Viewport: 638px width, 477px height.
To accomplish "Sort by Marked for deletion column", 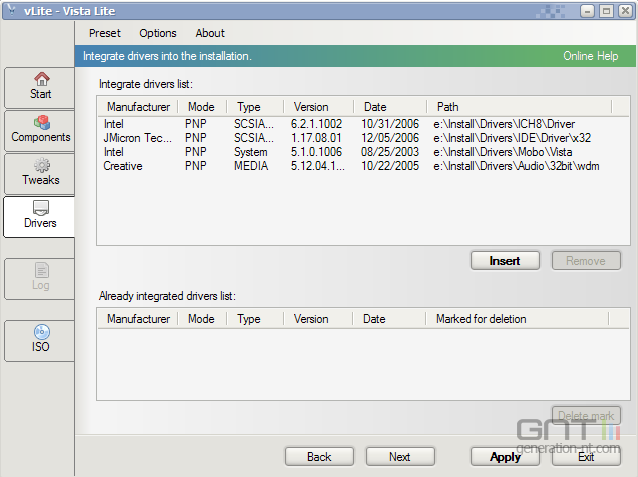I will (x=517, y=319).
